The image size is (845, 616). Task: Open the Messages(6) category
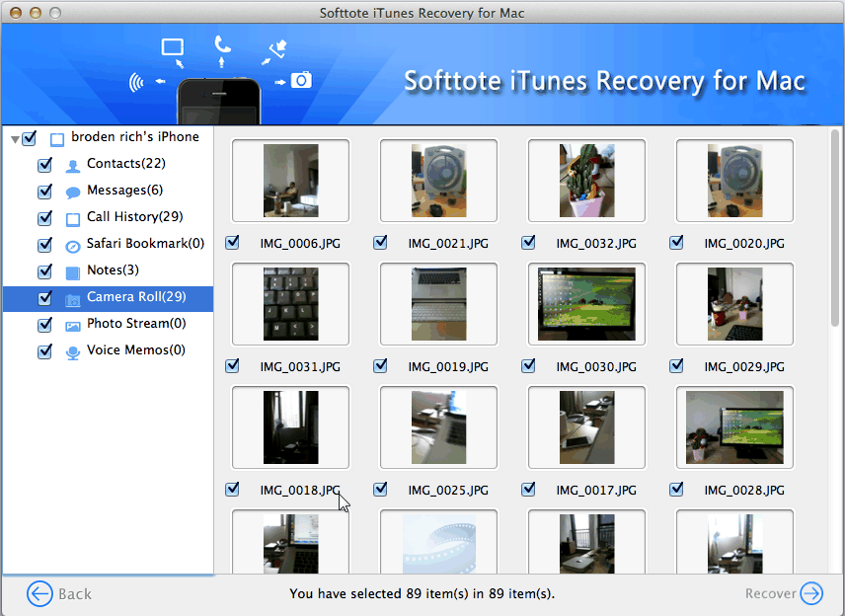(x=124, y=191)
